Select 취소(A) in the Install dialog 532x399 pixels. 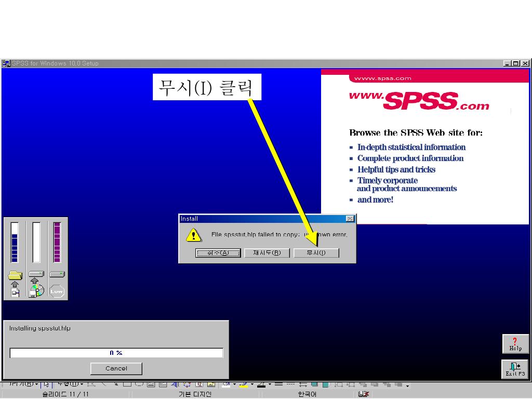coord(218,253)
